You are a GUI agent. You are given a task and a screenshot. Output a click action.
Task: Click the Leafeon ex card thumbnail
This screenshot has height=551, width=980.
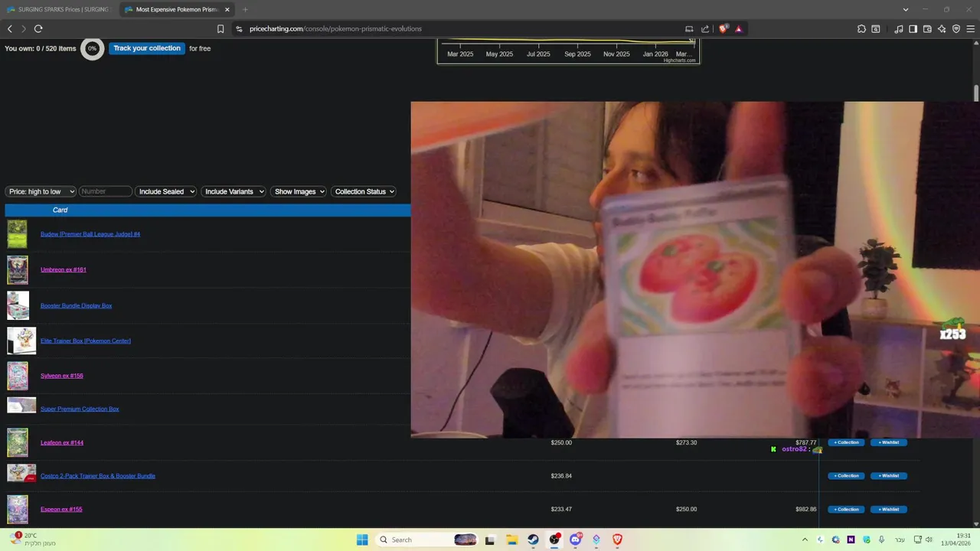click(x=17, y=442)
